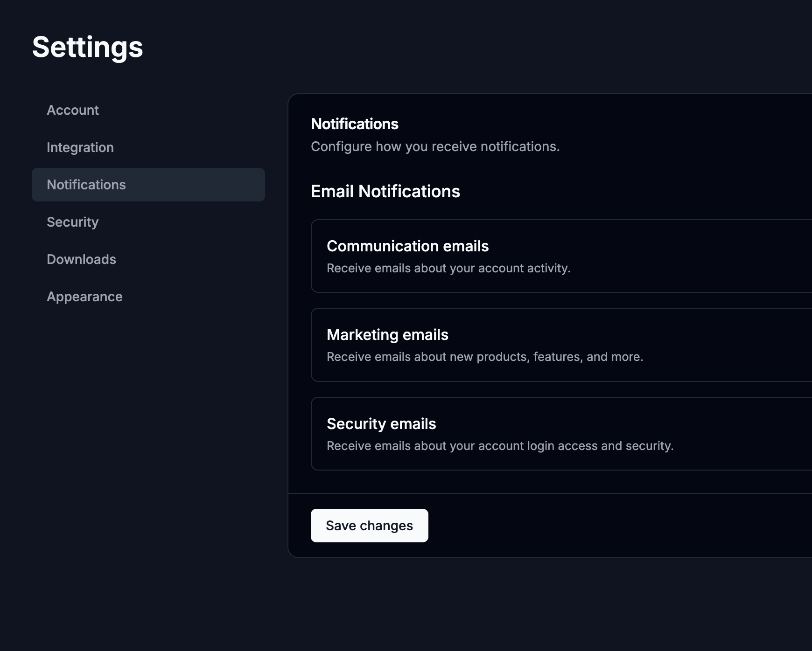Click the Settings page heading
Screen dimensions: 812x651
pyautogui.click(x=88, y=47)
